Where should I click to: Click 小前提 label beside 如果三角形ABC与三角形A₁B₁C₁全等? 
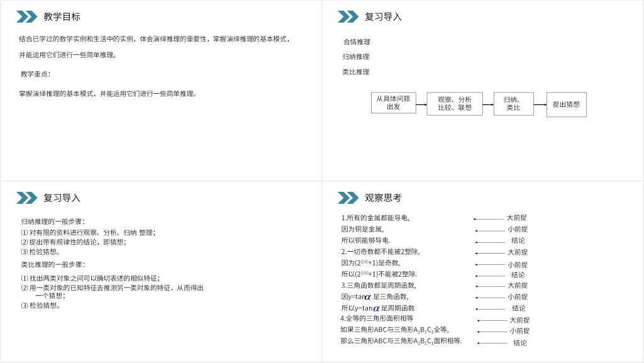[519, 330]
